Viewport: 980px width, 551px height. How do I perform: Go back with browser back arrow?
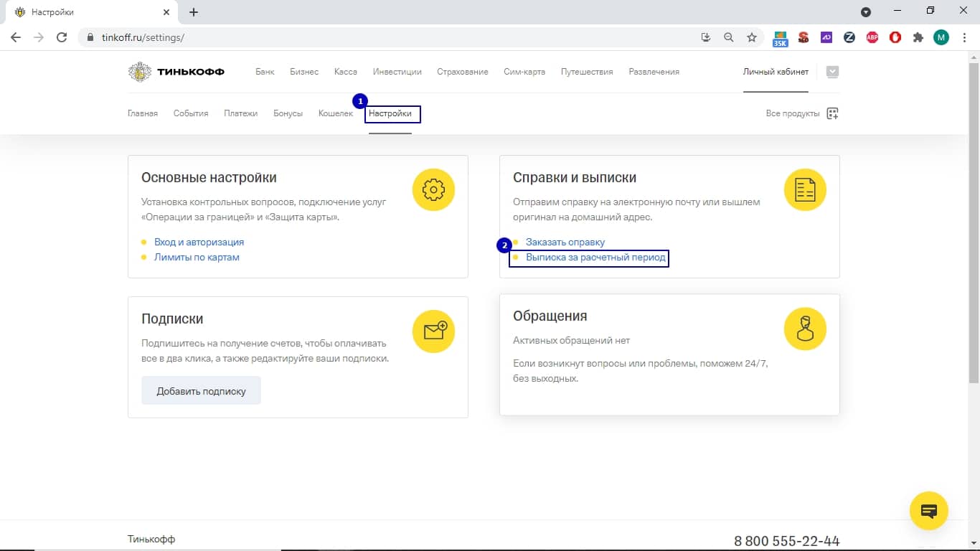16,37
